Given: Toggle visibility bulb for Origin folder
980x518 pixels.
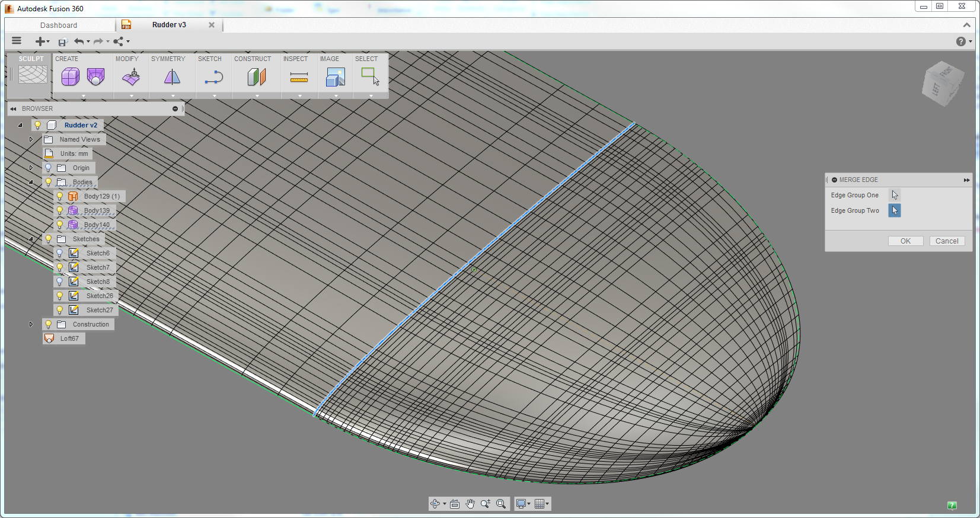Looking at the screenshot, I should pos(49,168).
